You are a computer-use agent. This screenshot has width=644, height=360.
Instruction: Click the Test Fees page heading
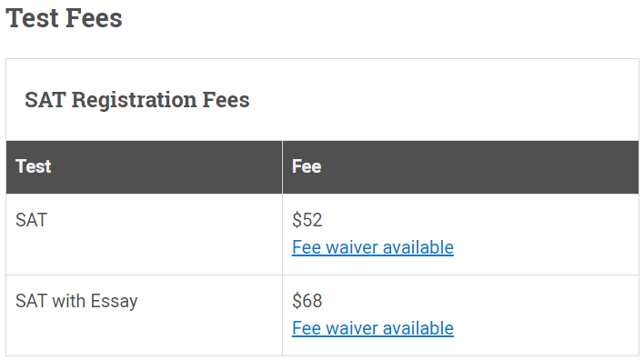[64, 18]
